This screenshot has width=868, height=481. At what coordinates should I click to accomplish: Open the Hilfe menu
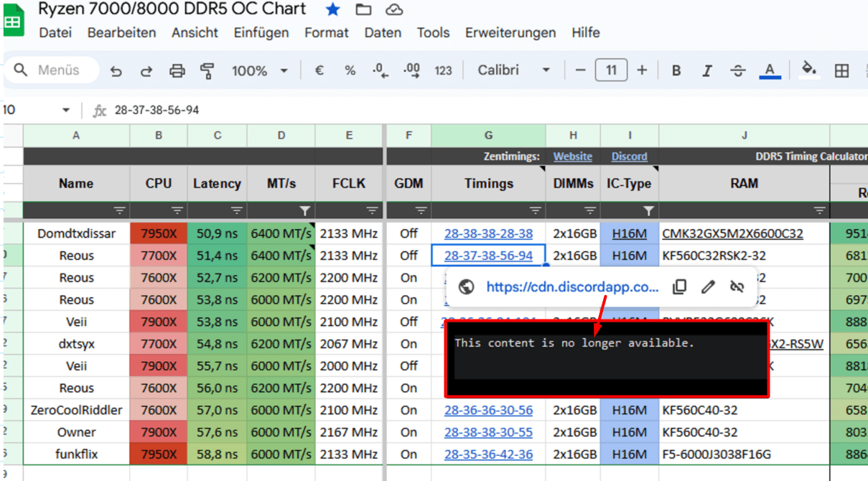586,33
